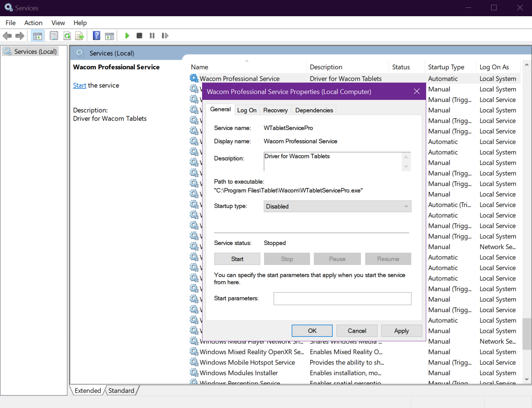The height and width of the screenshot is (408, 532).
Task: Sort by Name column header
Action: pyautogui.click(x=247, y=67)
